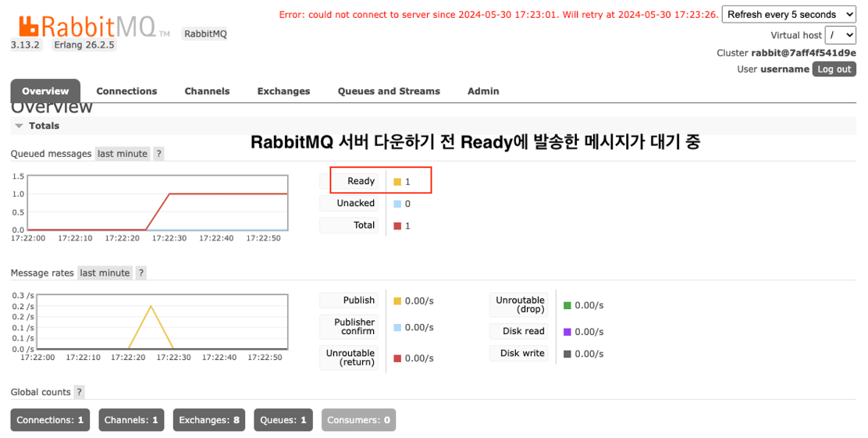Click the RabbitMQ cluster name badge

tap(205, 34)
